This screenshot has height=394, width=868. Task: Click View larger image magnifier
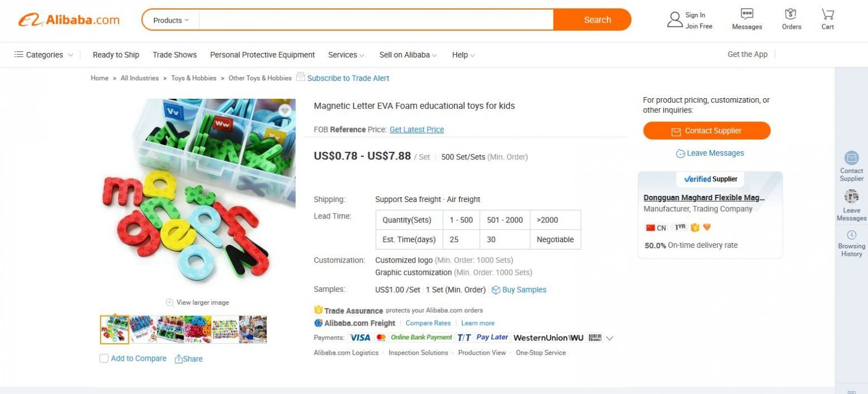[170, 303]
